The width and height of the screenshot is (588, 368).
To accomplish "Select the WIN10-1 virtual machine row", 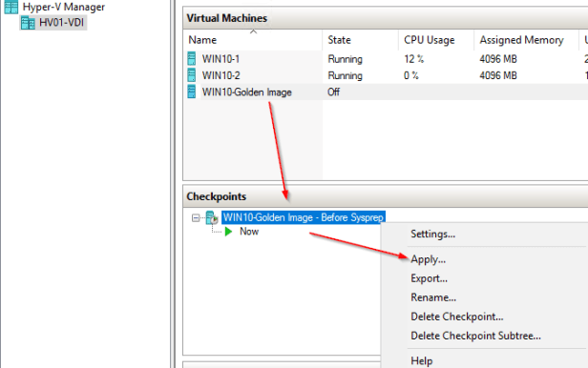I will [386, 59].
